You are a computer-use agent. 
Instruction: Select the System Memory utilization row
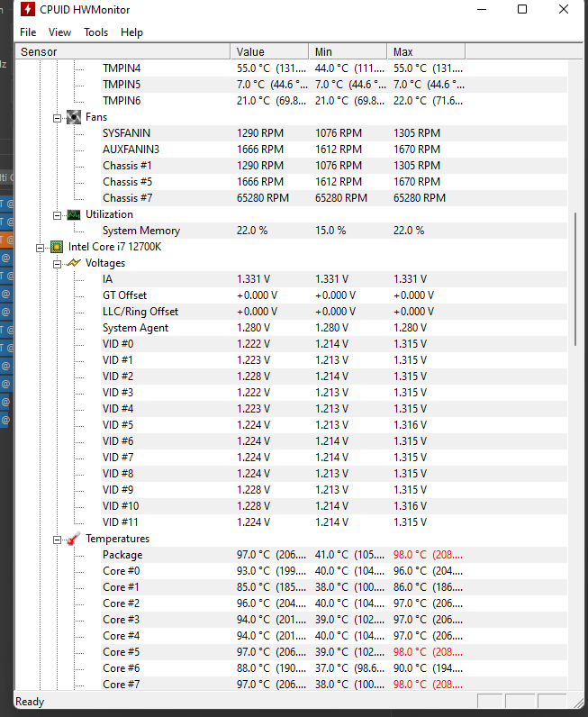(x=334, y=231)
